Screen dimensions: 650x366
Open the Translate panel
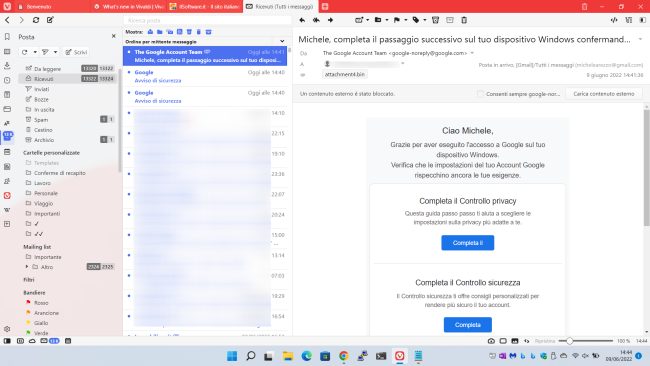[7, 123]
